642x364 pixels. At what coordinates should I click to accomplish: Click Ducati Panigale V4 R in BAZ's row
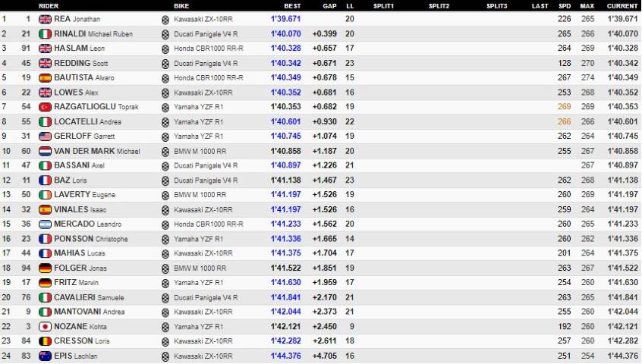coord(206,180)
